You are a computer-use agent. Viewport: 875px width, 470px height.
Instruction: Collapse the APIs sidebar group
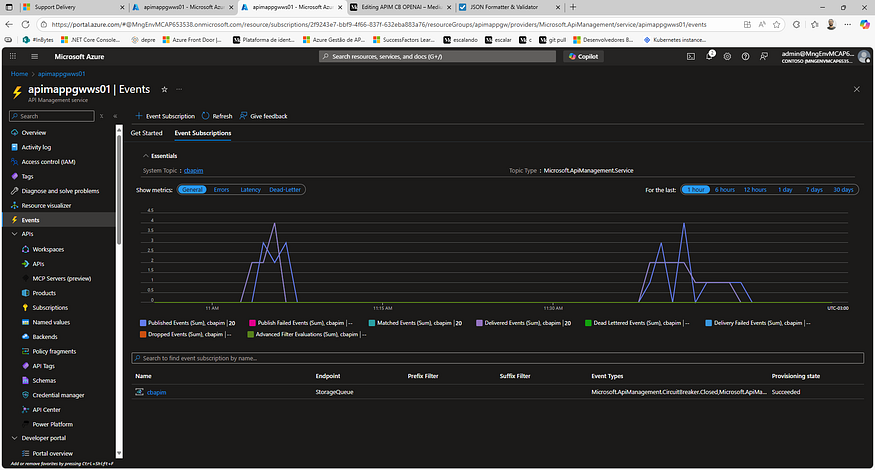(15, 234)
